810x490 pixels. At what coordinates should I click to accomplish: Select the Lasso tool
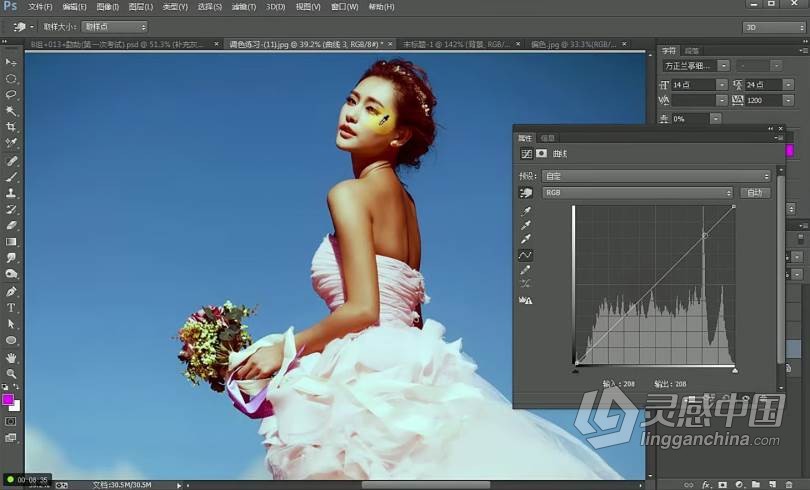click(x=11, y=94)
